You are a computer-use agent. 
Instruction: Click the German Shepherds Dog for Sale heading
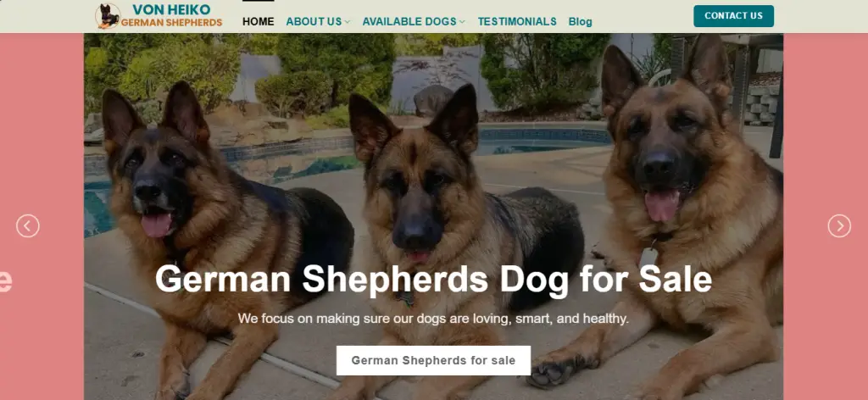[433, 279]
